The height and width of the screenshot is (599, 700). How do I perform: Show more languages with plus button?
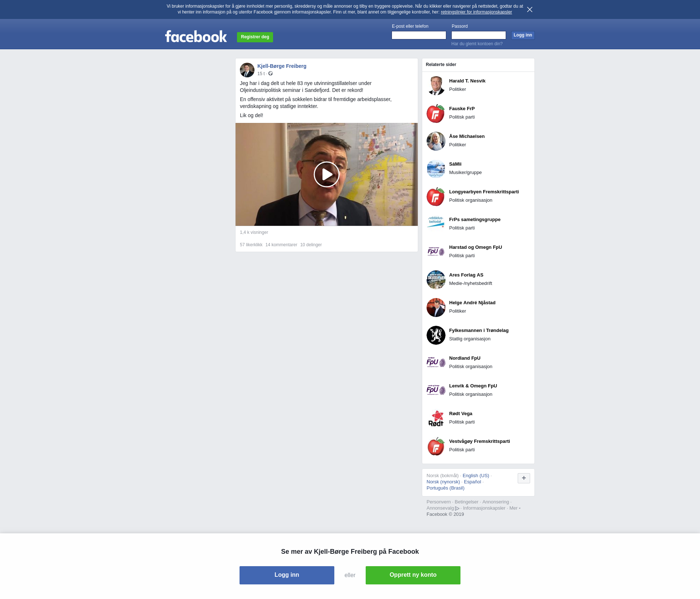click(x=524, y=478)
